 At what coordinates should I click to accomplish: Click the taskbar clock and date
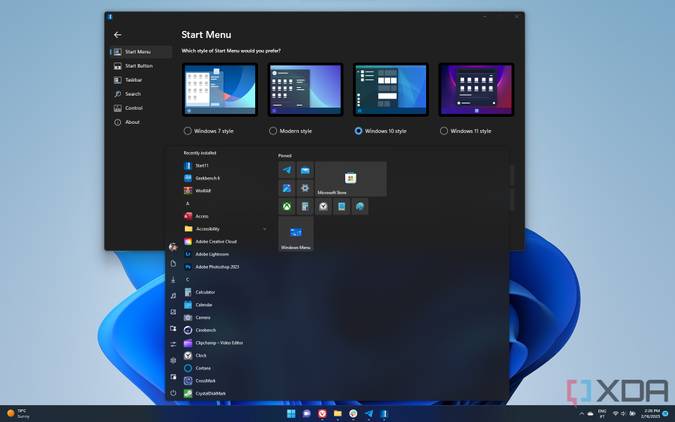[650, 414]
